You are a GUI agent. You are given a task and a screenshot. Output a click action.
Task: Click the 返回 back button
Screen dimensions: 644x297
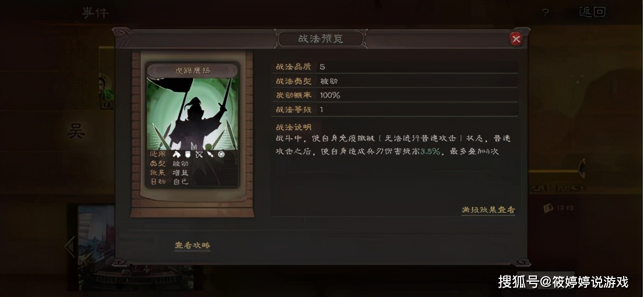pos(592,12)
